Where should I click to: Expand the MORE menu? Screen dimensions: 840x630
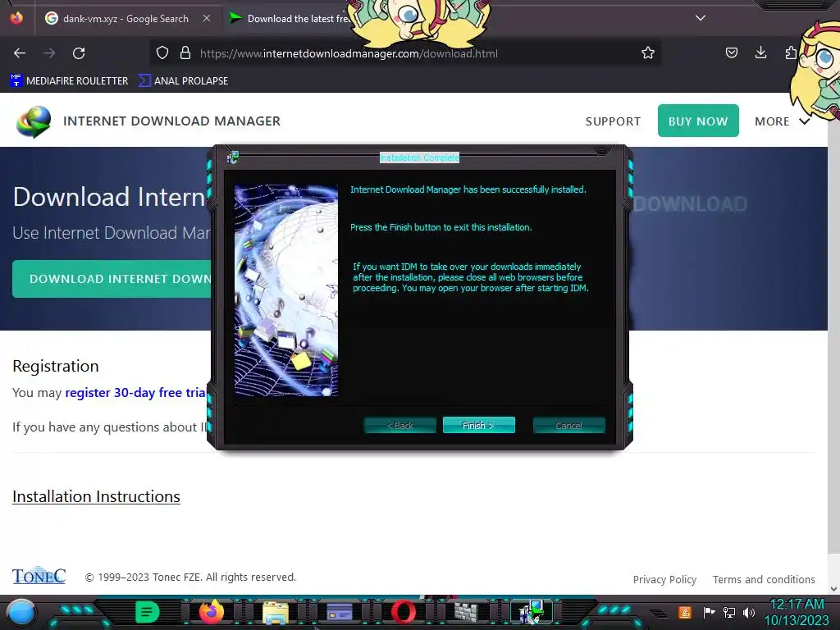click(x=782, y=121)
